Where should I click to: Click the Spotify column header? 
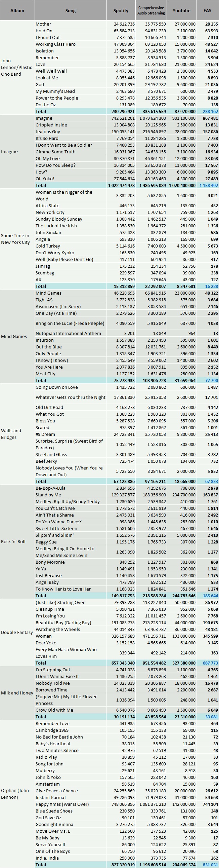pos(121,10)
